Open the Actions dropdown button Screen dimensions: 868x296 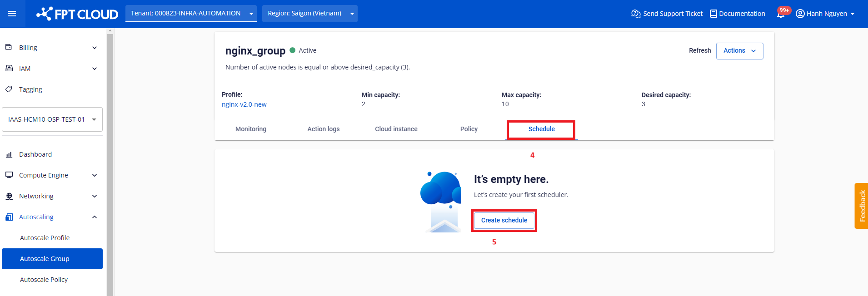(x=739, y=51)
